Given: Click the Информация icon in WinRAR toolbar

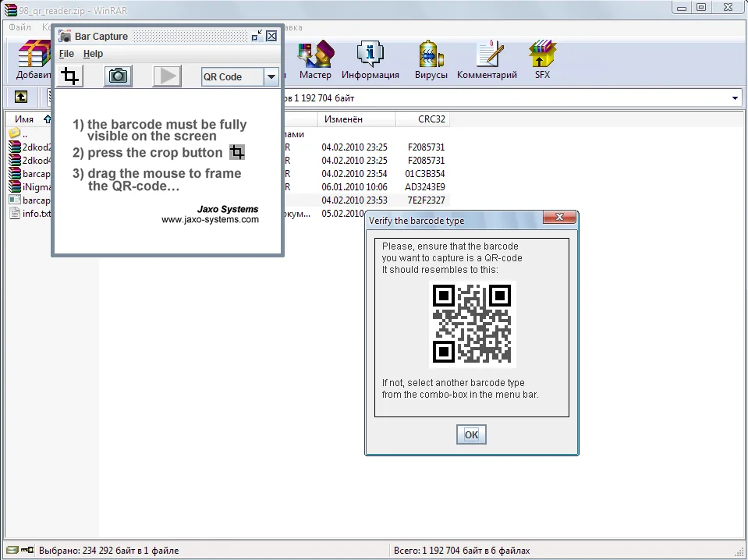Looking at the screenshot, I should (x=370, y=60).
